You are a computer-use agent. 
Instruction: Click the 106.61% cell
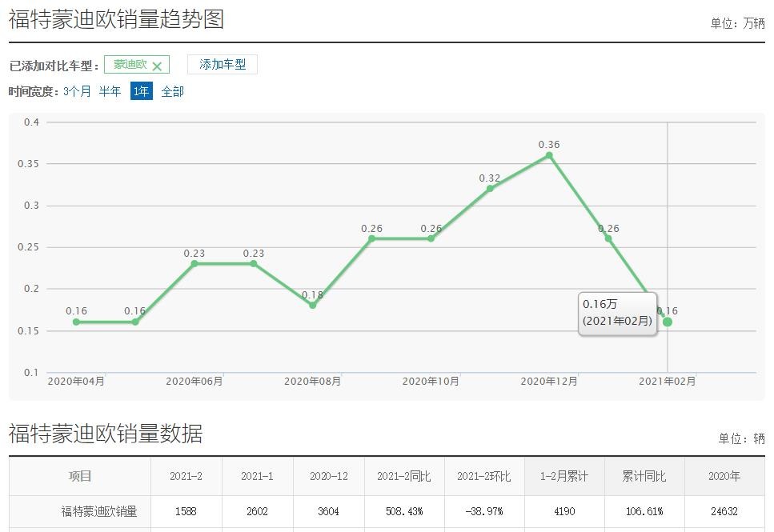pos(644,511)
